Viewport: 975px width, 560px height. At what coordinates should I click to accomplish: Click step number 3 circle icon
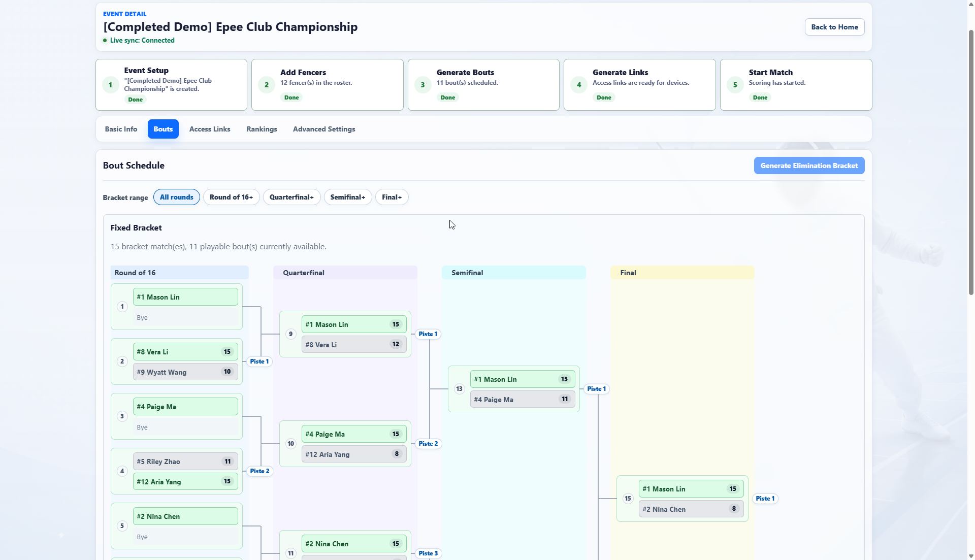click(x=422, y=85)
